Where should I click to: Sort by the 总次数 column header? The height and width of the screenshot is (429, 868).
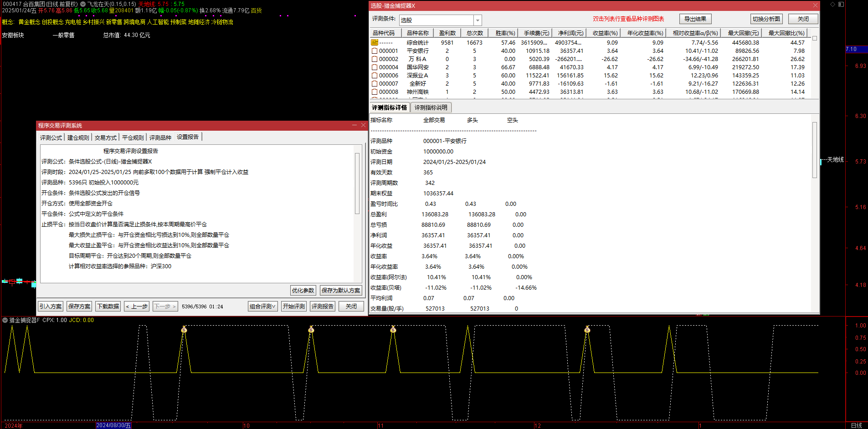point(474,33)
